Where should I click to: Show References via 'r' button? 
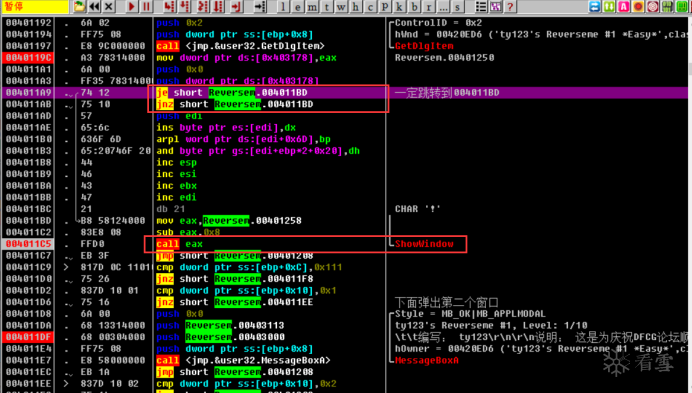pyautogui.click(x=429, y=7)
